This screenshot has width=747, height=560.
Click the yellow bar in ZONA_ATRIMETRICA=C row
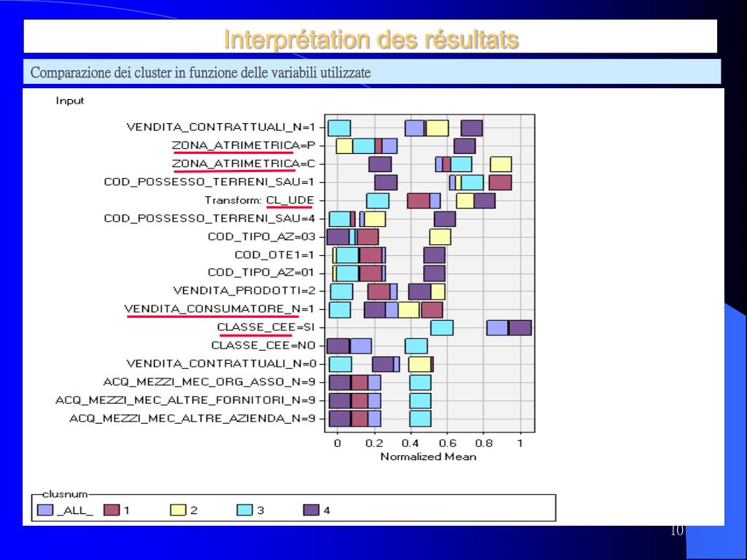click(x=500, y=164)
